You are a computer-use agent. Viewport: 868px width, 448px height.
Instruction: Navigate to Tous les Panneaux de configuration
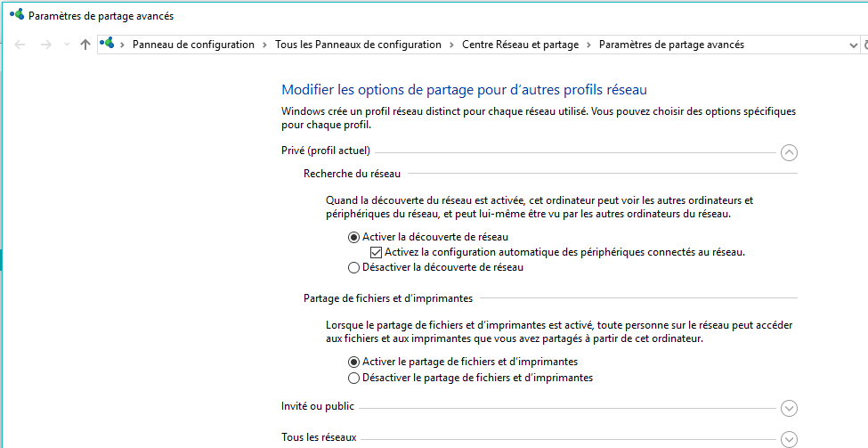tap(358, 45)
